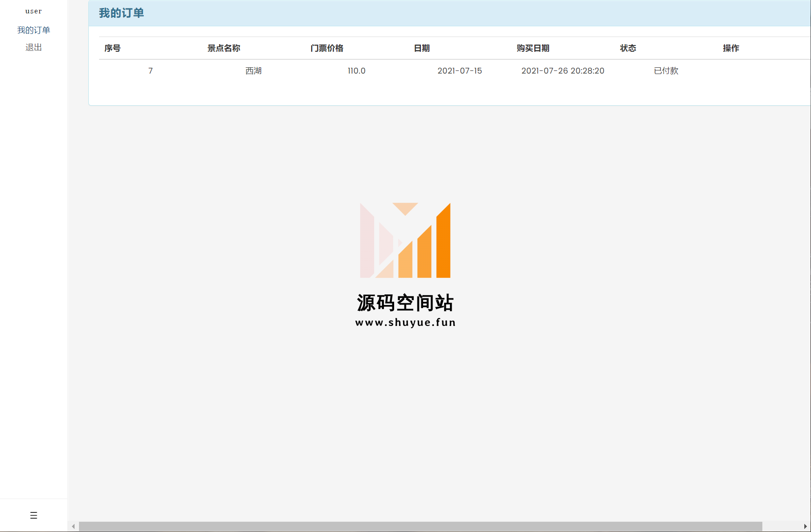This screenshot has height=532, width=811.
Task: Select the date 2021-07-15 cell
Action: tap(460, 70)
